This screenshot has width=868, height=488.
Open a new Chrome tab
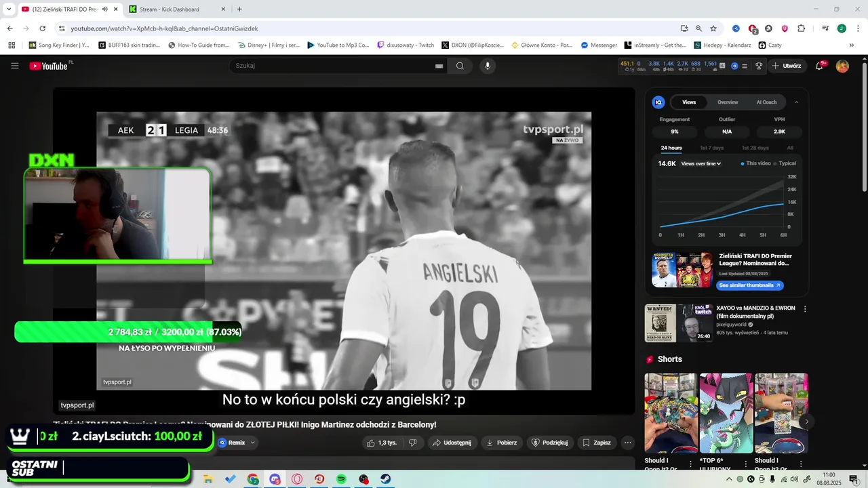coord(239,9)
